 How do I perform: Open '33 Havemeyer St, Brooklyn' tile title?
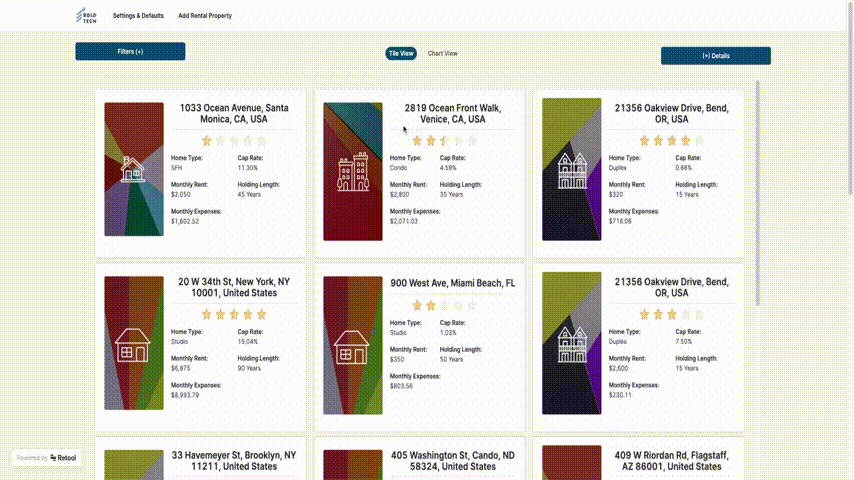coord(234,461)
